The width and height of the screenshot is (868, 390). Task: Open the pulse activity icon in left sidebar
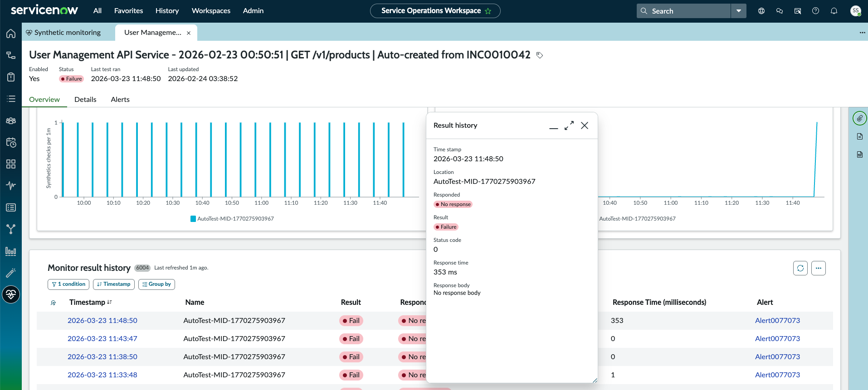(11, 186)
